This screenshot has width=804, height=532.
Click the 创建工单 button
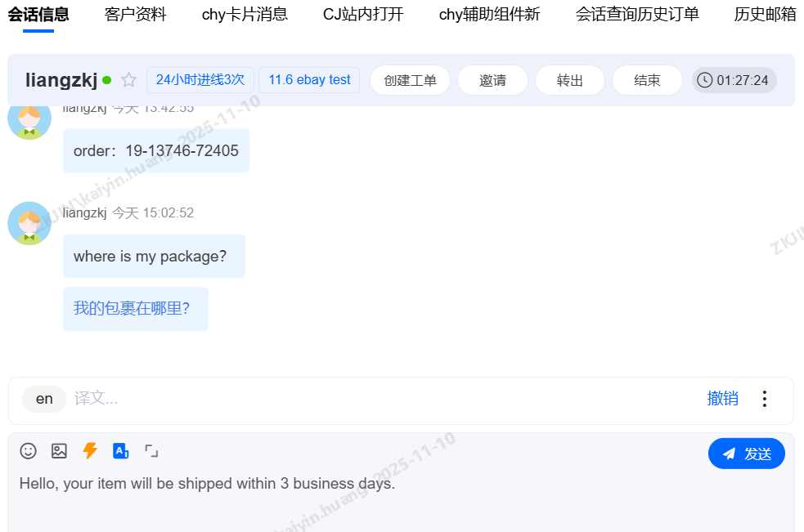click(x=411, y=80)
